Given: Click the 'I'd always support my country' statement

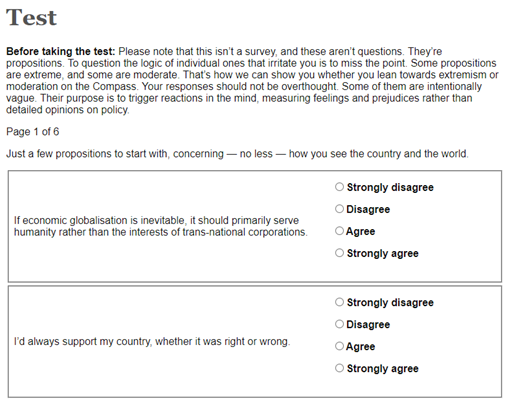Looking at the screenshot, I should pos(152,342).
